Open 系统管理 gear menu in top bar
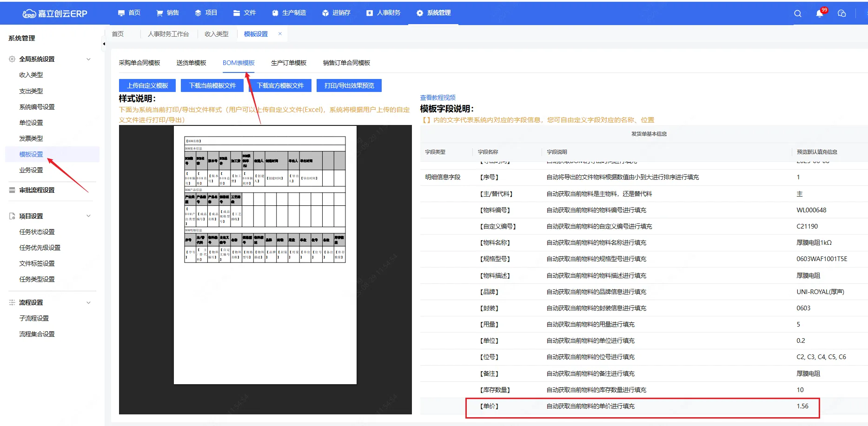The height and width of the screenshot is (426, 868). [x=433, y=13]
